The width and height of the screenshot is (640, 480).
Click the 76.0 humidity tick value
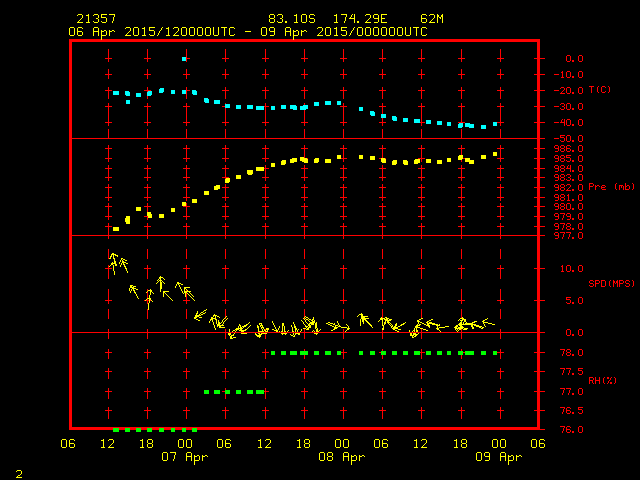(571, 429)
